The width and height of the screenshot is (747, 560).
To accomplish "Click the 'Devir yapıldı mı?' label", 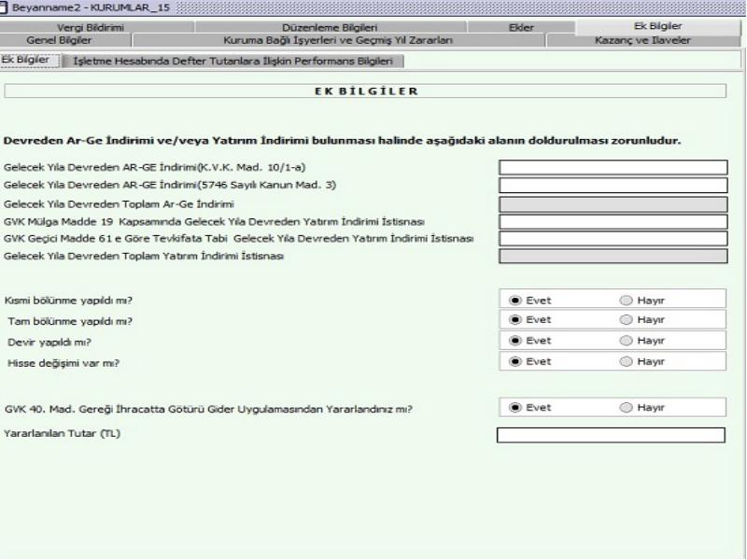I will 49,343.
